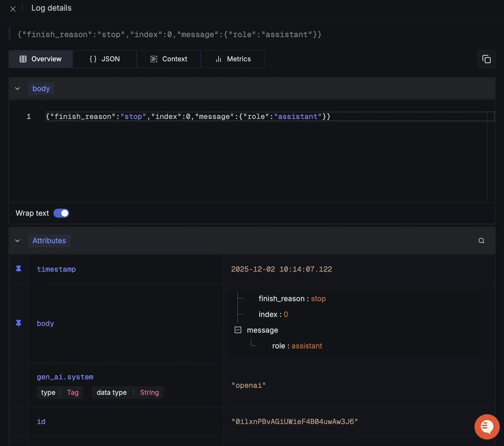Switch to the JSON tab
The height and width of the screenshot is (446, 504).
[x=105, y=59]
